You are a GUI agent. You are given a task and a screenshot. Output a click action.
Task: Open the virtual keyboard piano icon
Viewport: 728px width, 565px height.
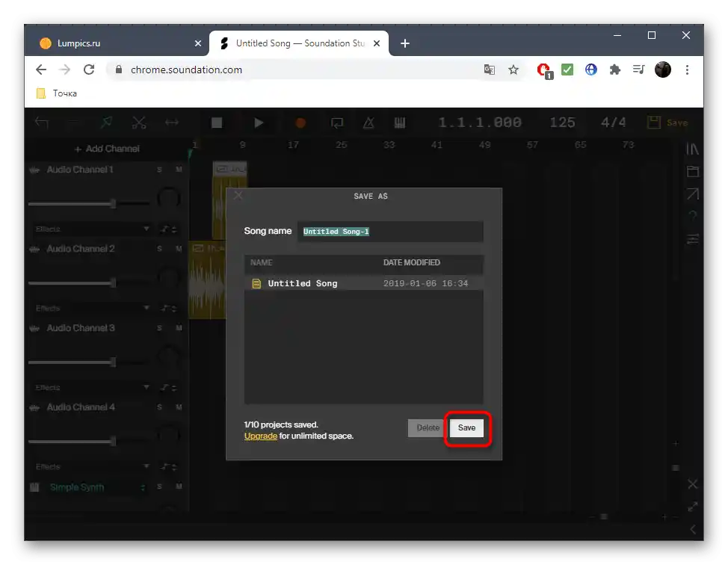[400, 123]
